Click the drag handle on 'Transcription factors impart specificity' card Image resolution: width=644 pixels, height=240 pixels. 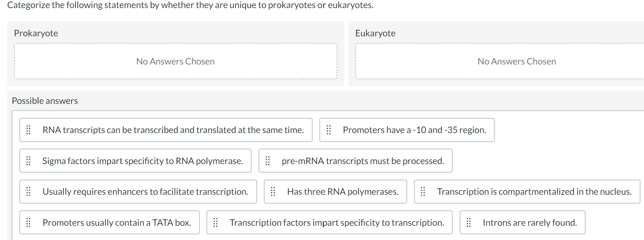click(x=216, y=222)
